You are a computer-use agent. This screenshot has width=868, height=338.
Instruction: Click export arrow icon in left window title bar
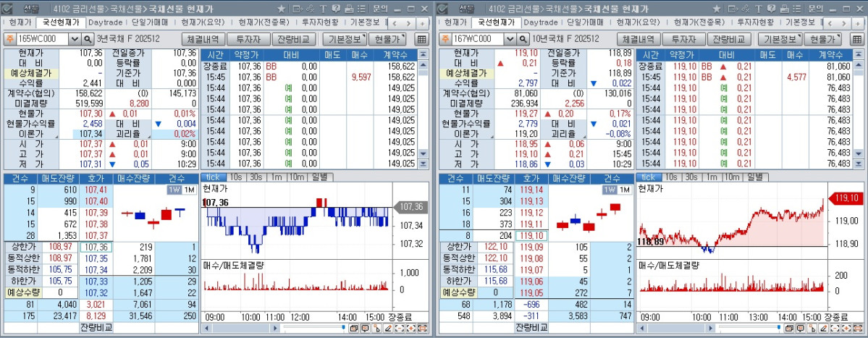[x=298, y=9]
